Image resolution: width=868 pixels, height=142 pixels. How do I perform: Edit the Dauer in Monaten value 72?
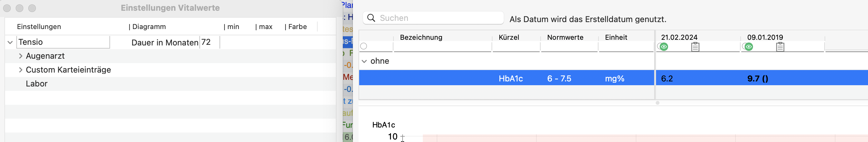click(209, 42)
